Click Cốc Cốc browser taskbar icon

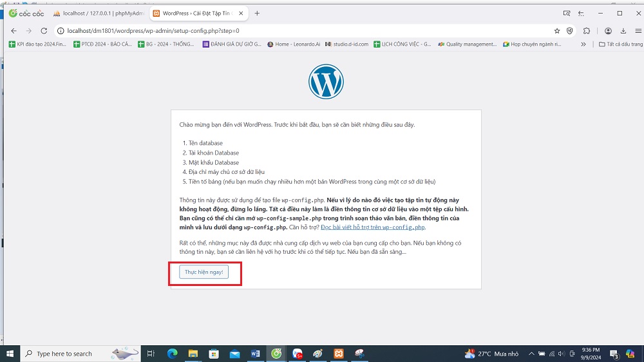tap(276, 354)
